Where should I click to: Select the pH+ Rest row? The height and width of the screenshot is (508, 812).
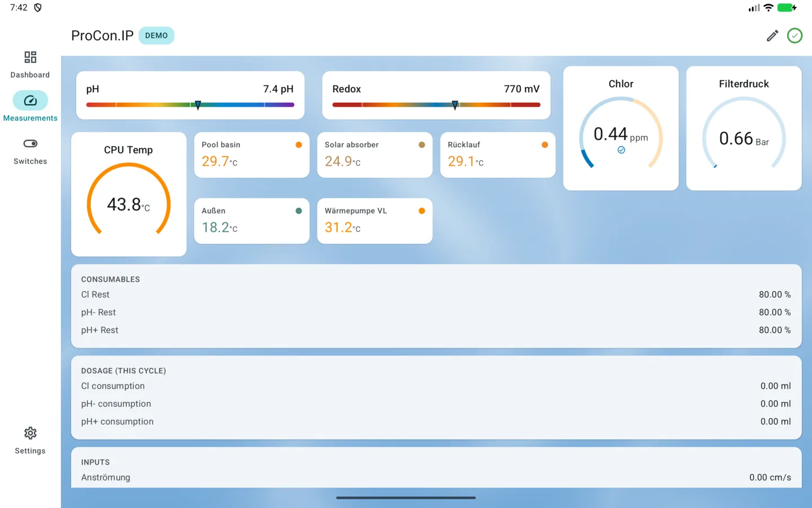click(436, 330)
